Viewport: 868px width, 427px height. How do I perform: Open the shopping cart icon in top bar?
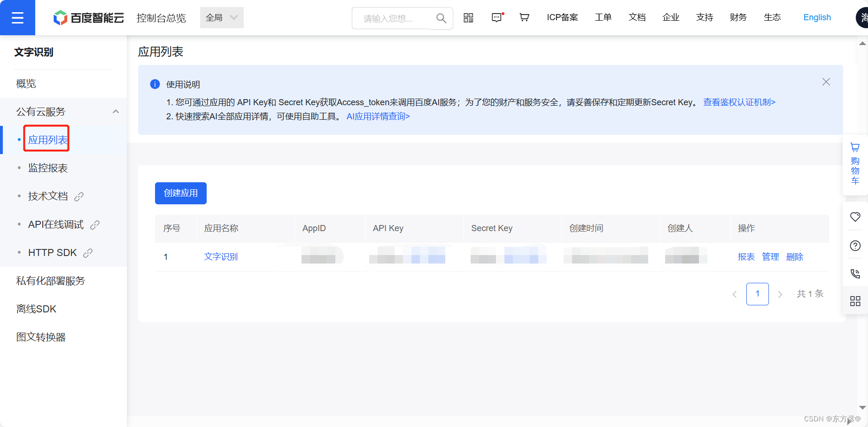(x=524, y=17)
